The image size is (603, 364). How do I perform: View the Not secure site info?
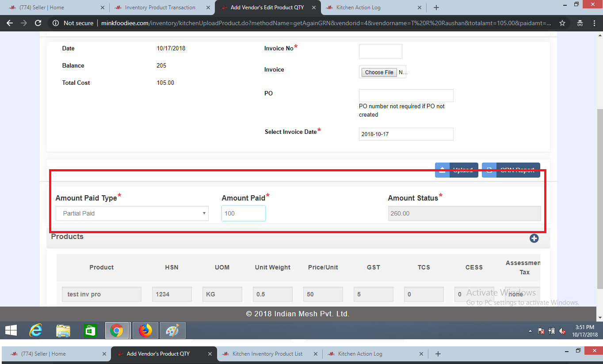pyautogui.click(x=73, y=23)
